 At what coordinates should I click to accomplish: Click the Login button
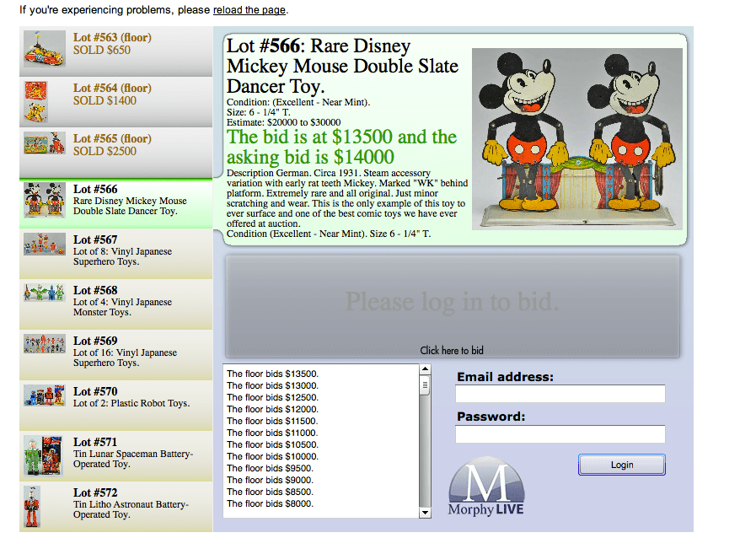[622, 465]
